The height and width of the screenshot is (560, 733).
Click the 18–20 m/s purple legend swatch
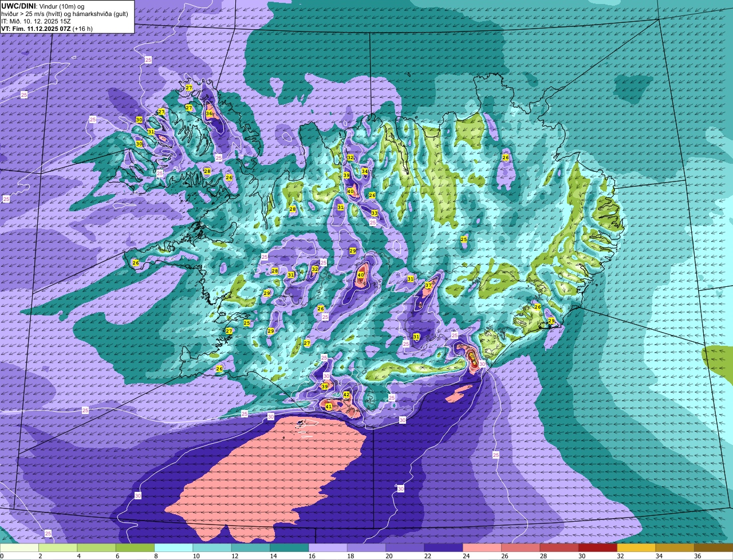pyautogui.click(x=366, y=548)
